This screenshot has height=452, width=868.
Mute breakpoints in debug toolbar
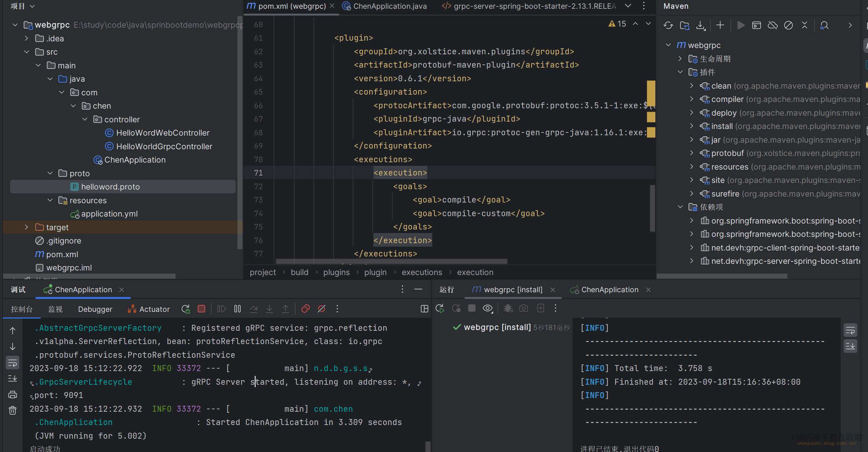322,309
